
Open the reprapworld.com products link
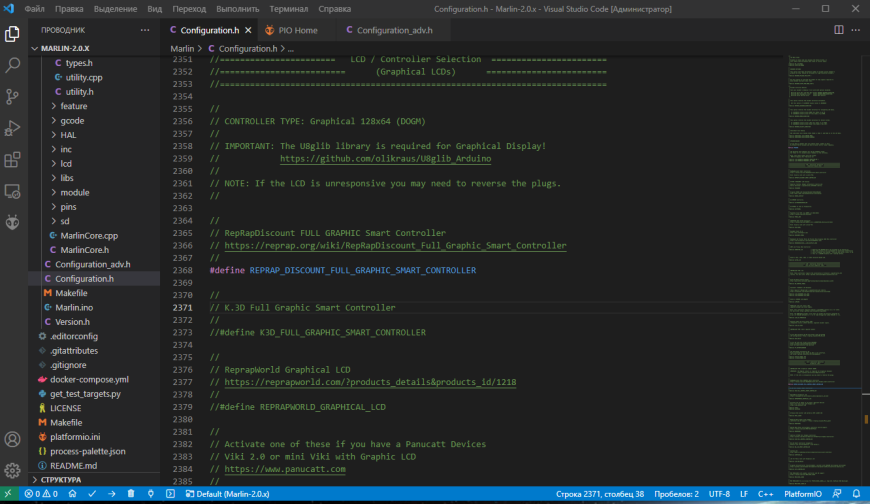[370, 382]
